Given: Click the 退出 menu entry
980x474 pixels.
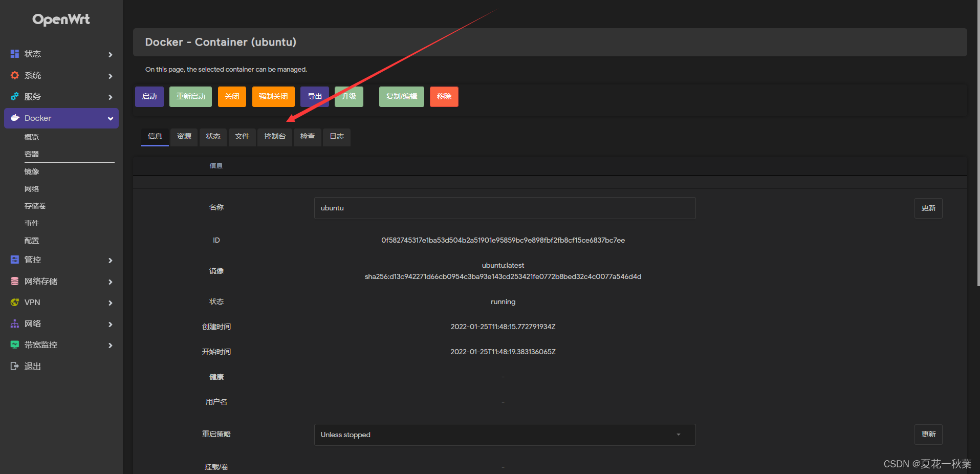Looking at the screenshot, I should (x=33, y=366).
